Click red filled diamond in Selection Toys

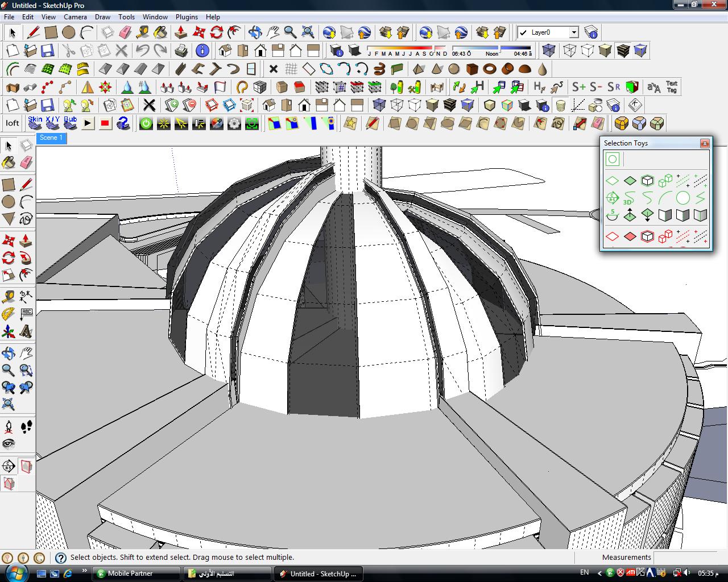(x=630, y=236)
